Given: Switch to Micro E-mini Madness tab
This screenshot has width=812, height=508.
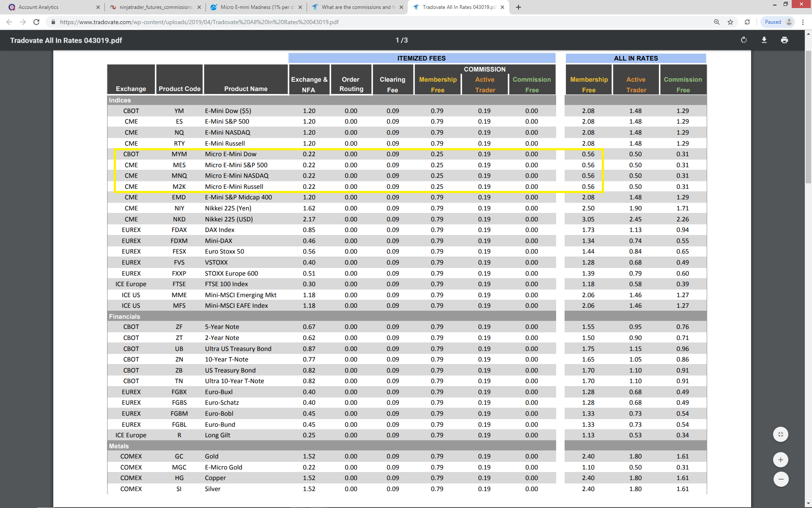Looking at the screenshot, I should pyautogui.click(x=255, y=7).
